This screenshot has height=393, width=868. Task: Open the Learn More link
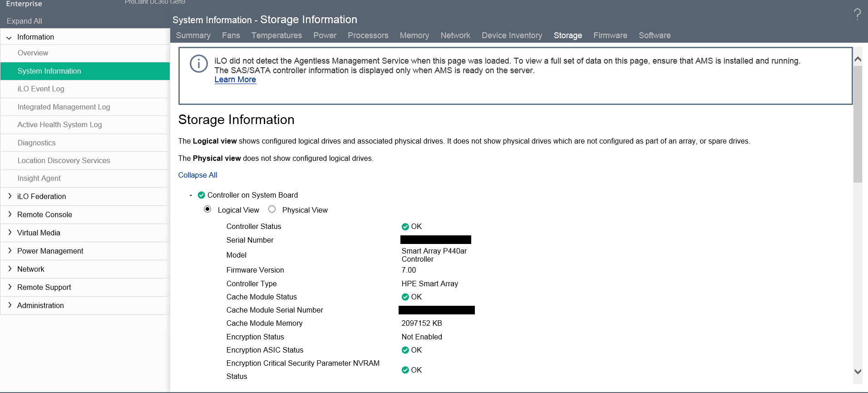235,80
